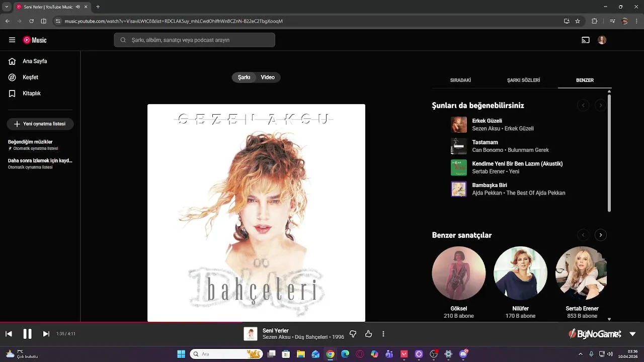
Task: Open Göksel artist page
Action: pos(459,273)
